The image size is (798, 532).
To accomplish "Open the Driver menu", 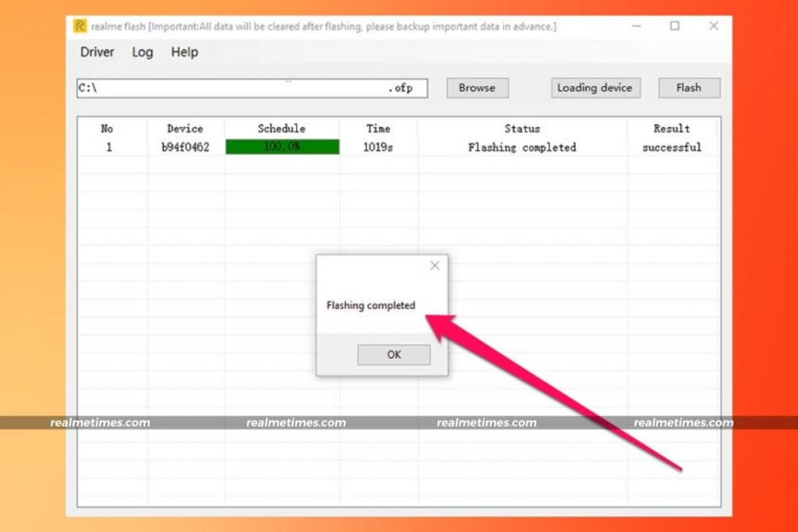I will pos(97,52).
